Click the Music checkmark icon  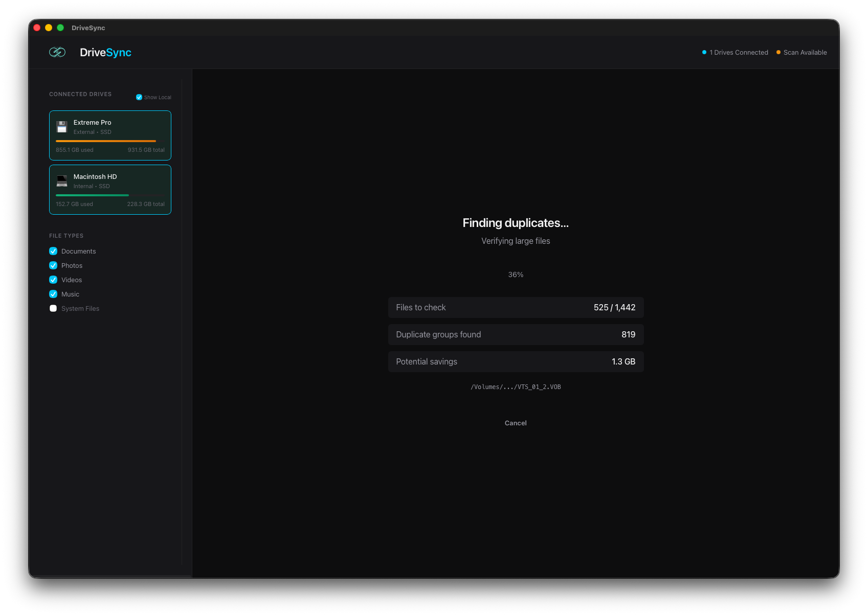53,294
